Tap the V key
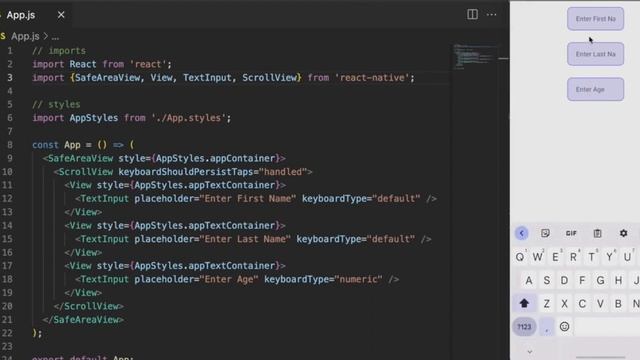 (600, 304)
